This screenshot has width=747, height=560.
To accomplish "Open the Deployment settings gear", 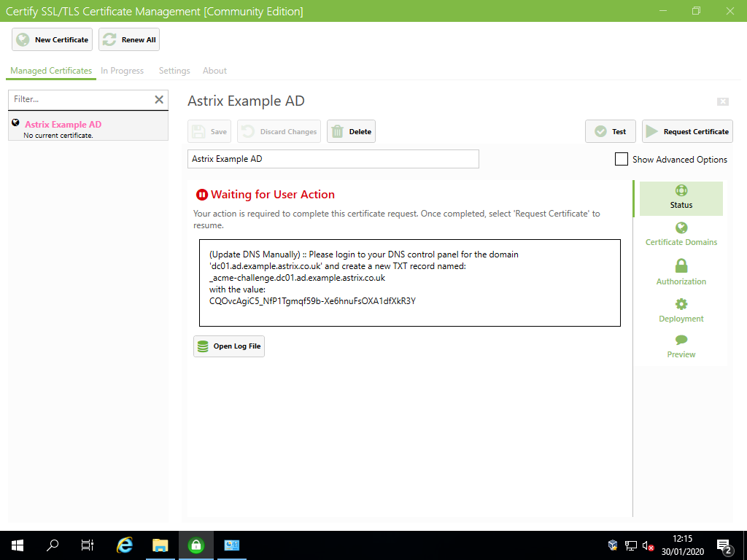I will point(681,303).
